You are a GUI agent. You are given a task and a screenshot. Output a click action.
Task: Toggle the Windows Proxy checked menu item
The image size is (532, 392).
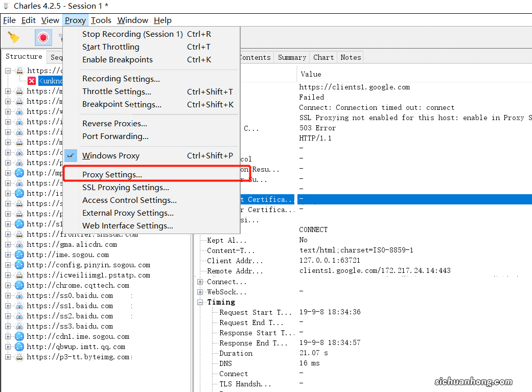(111, 156)
